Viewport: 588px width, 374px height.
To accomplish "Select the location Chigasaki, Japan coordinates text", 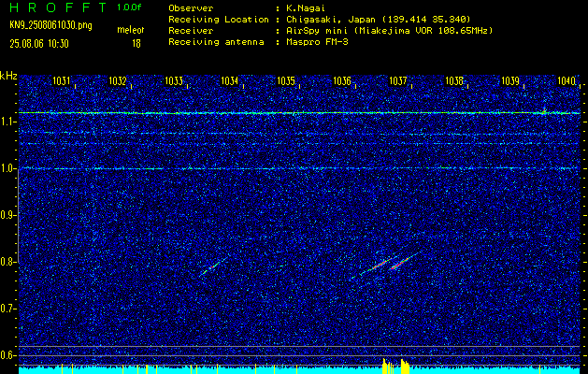I will pyautogui.click(x=379, y=20).
